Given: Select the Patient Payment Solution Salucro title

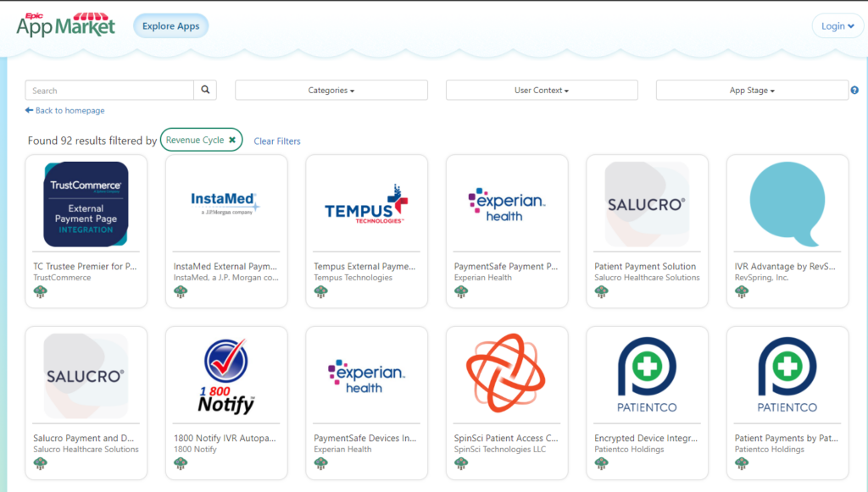Looking at the screenshot, I should (645, 266).
